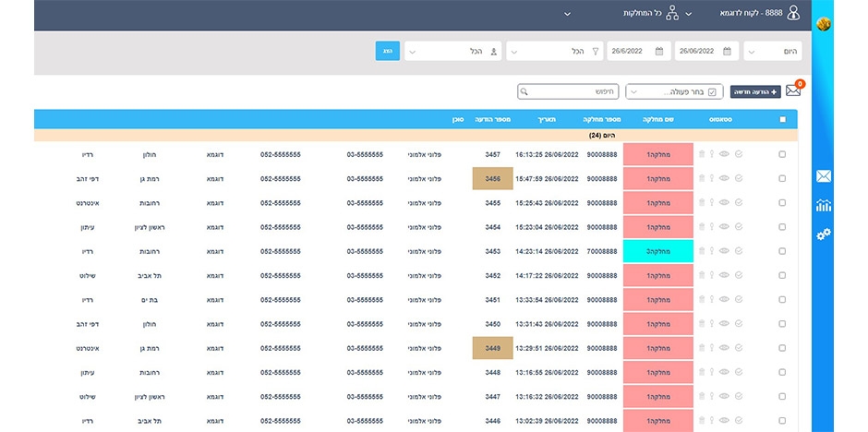Viewport: 868px width, 432px height.
Task: Expand customer chevron next to 8888 לקוח לדוגמא
Action: (688, 14)
